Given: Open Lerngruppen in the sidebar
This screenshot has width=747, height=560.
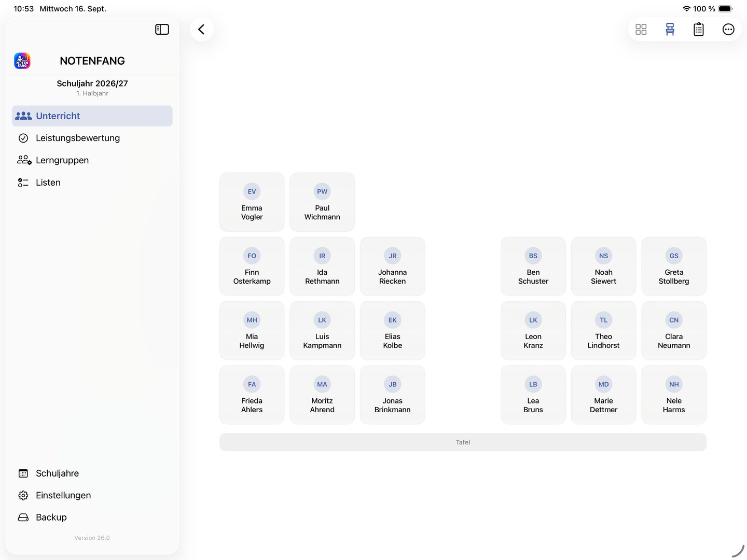Looking at the screenshot, I should click(x=92, y=160).
